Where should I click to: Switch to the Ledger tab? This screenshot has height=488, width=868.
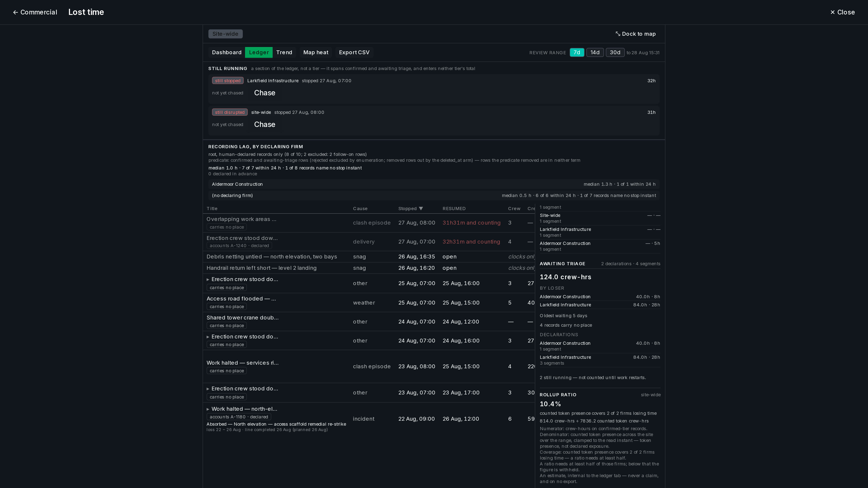point(259,52)
